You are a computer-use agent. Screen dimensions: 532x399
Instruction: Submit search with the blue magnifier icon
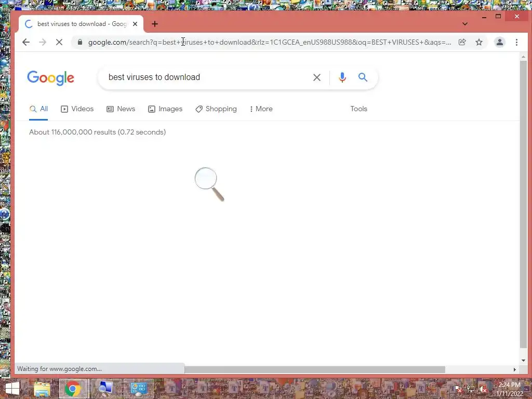tap(363, 77)
